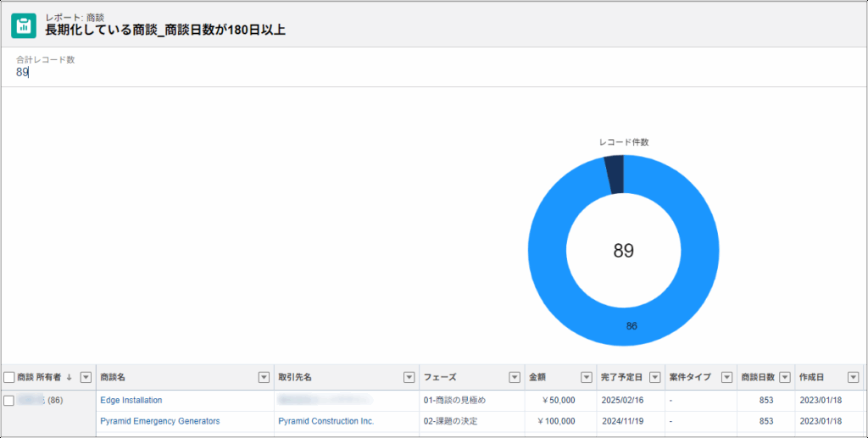Open the 商談日数 column dropdown

click(784, 378)
